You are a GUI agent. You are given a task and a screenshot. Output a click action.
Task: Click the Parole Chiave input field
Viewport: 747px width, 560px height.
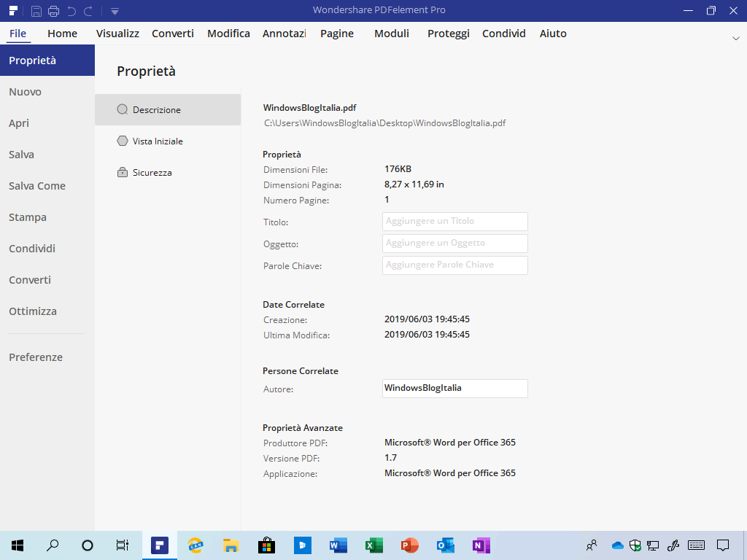(x=455, y=265)
